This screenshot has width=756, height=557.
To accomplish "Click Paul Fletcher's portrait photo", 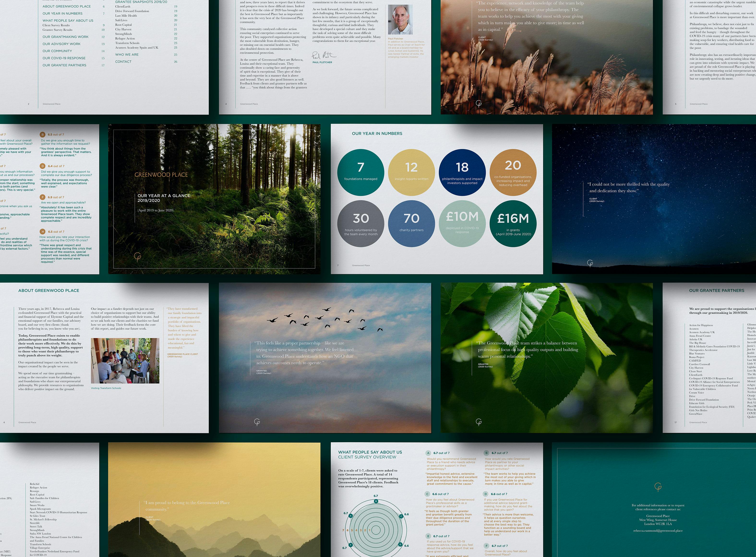I will point(400,19).
